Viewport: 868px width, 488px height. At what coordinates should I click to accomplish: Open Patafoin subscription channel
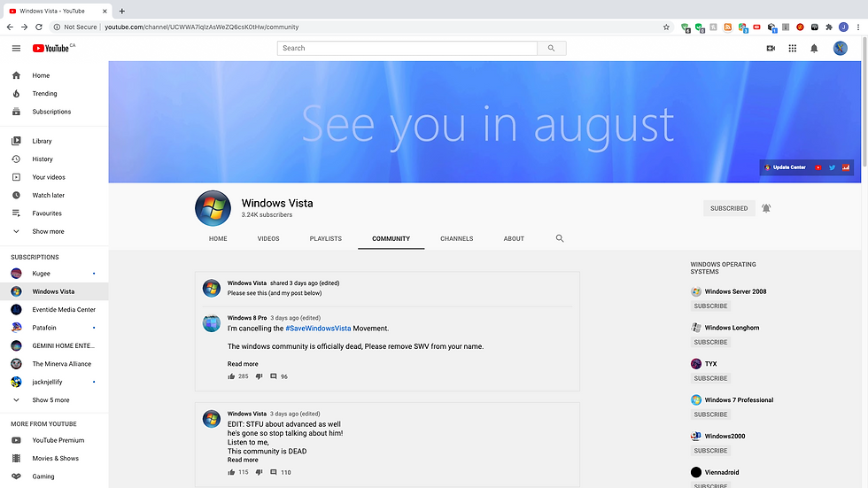[54, 328]
